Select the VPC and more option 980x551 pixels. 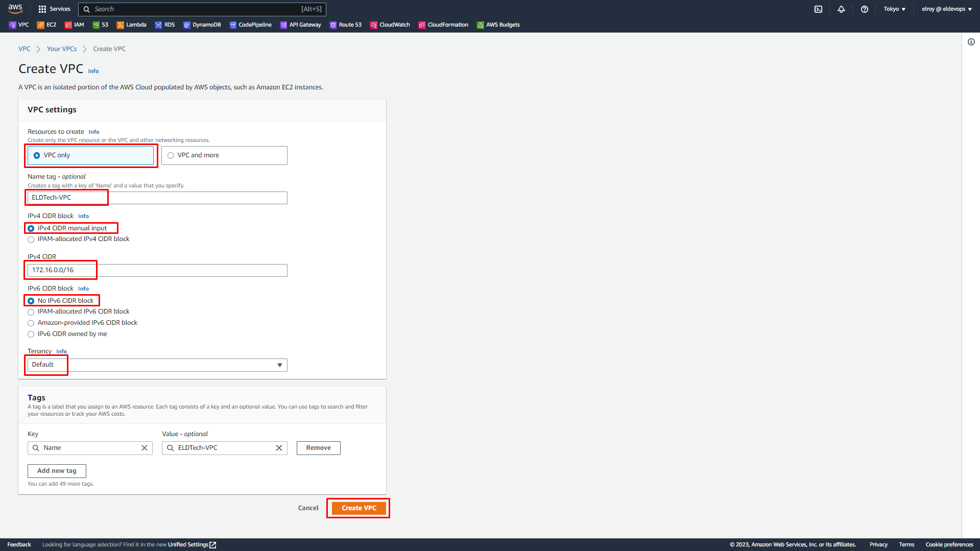point(224,155)
